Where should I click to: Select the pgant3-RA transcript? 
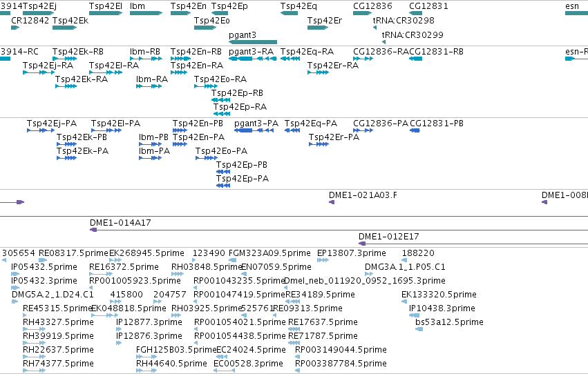click(x=253, y=59)
